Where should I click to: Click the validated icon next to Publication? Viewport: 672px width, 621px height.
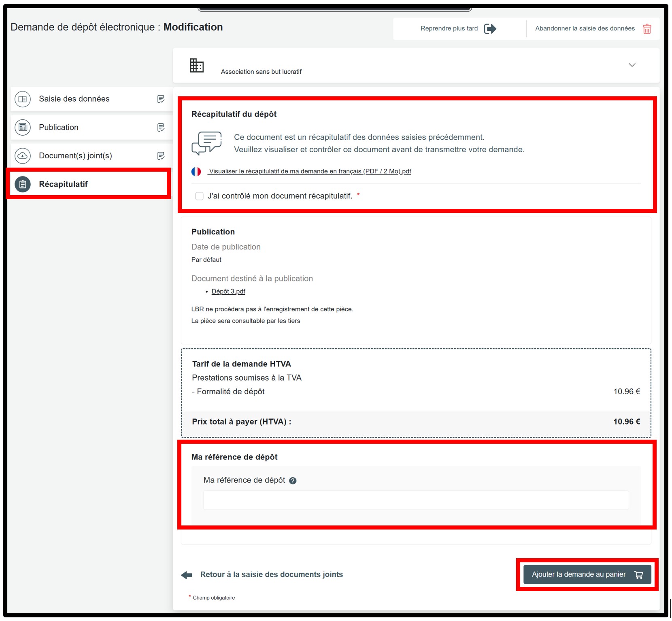(x=161, y=128)
